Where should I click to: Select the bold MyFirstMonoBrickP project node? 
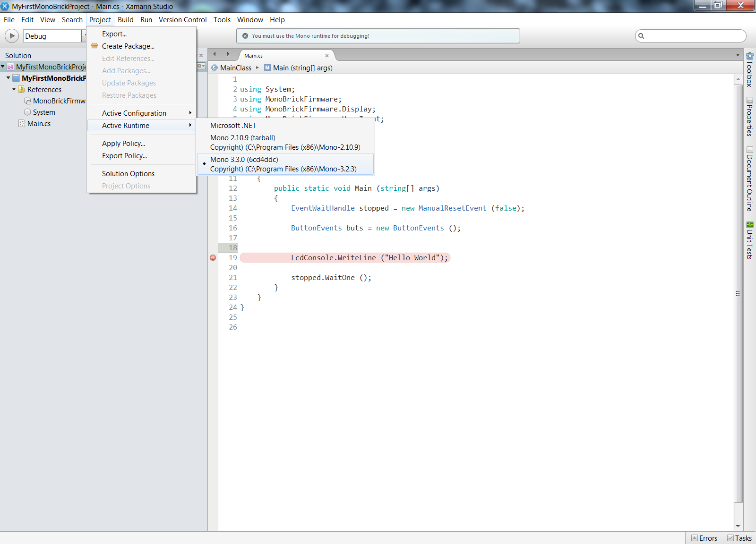pyautogui.click(x=54, y=78)
